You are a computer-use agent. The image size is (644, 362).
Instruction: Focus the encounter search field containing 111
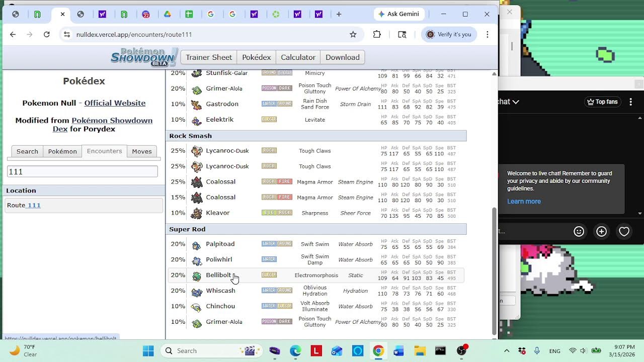pyautogui.click(x=83, y=171)
